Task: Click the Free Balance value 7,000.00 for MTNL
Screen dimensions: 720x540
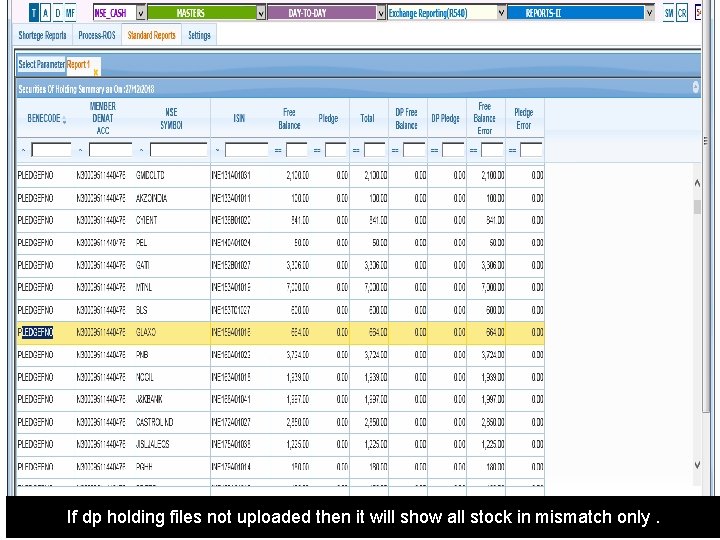Action: click(298, 287)
